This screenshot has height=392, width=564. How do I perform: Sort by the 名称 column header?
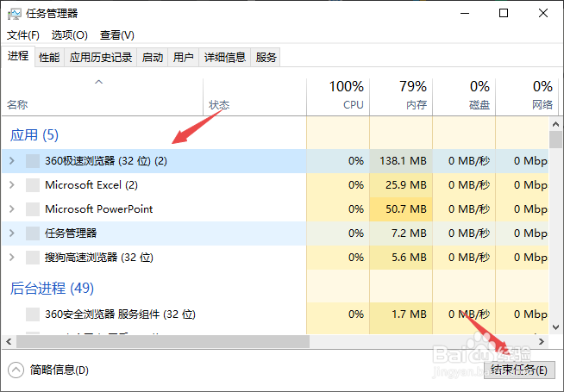pos(102,97)
